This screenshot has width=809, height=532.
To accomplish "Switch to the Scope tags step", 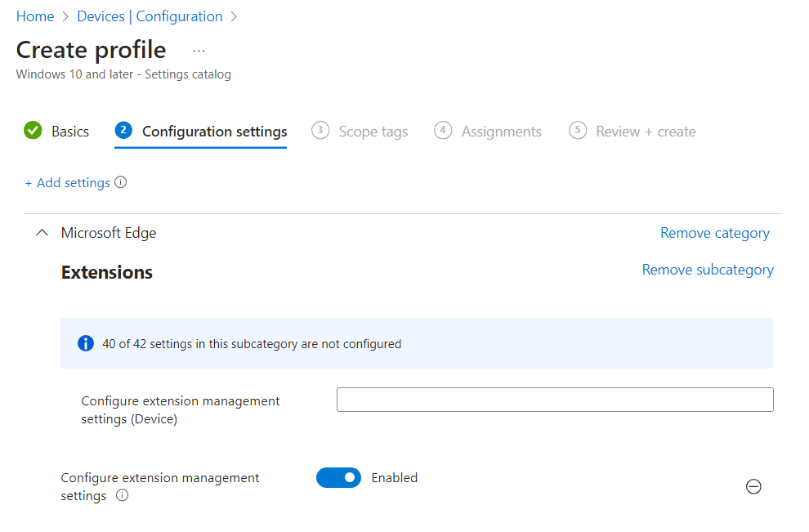I will 372,131.
